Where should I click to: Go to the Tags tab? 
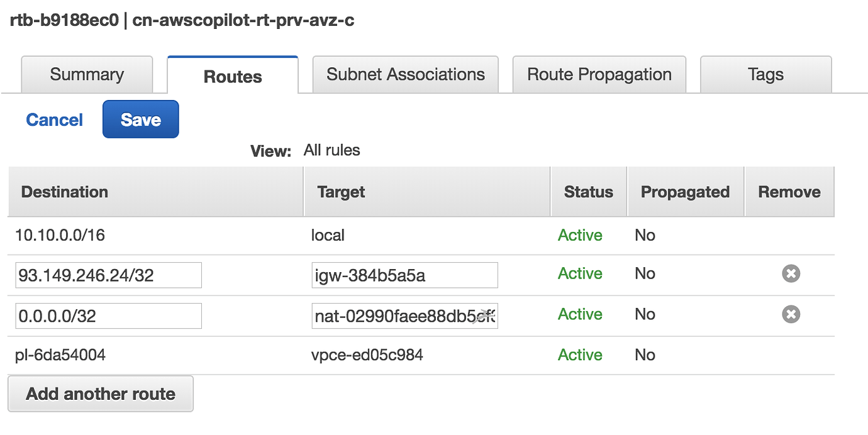coord(765,75)
